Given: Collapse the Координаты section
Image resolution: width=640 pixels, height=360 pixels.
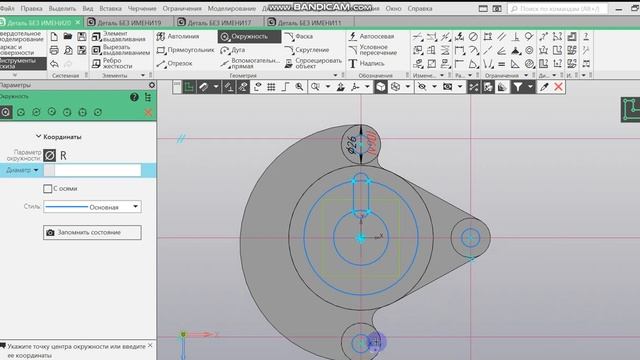Looking at the screenshot, I should [38, 136].
